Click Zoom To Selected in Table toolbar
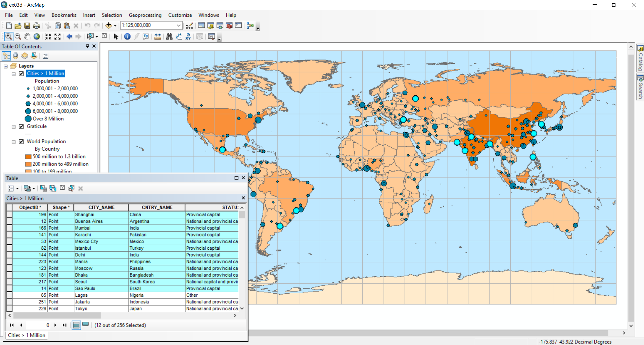The height and width of the screenshot is (345, 644). (71, 188)
